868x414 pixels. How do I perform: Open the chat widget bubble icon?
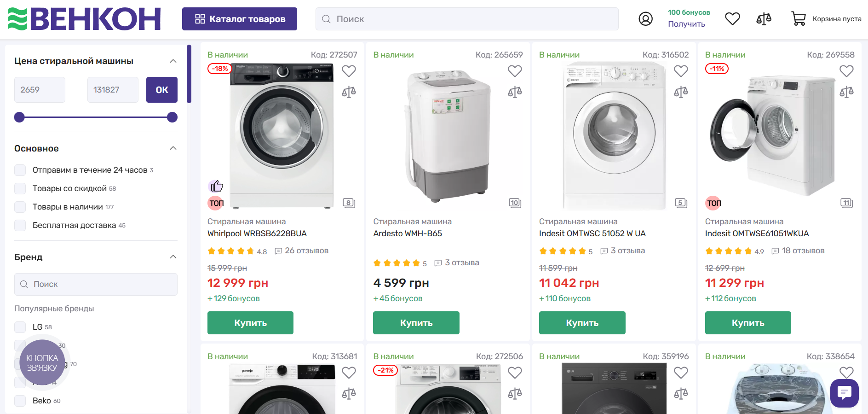coord(844,393)
